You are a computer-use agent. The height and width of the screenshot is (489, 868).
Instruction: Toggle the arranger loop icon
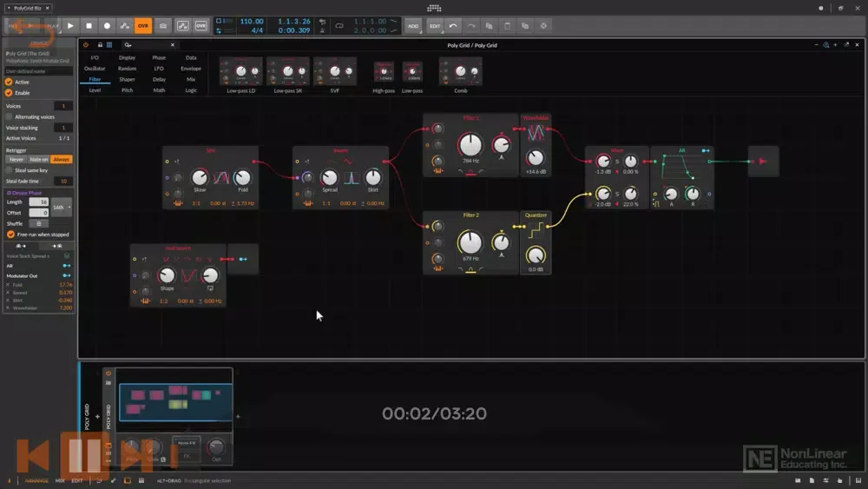[339, 25]
